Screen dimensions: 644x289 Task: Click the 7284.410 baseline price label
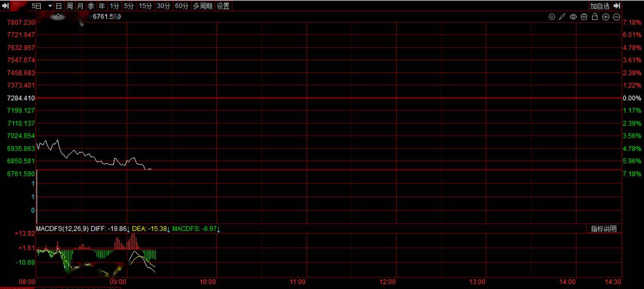click(x=21, y=98)
